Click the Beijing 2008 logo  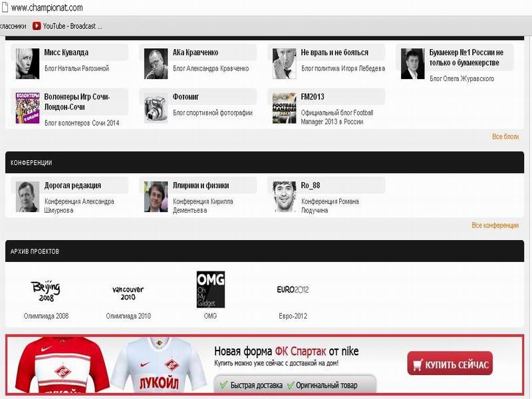click(46, 291)
